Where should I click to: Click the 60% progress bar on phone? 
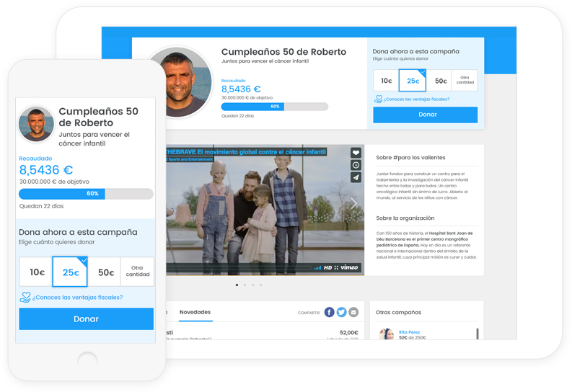[x=86, y=194]
